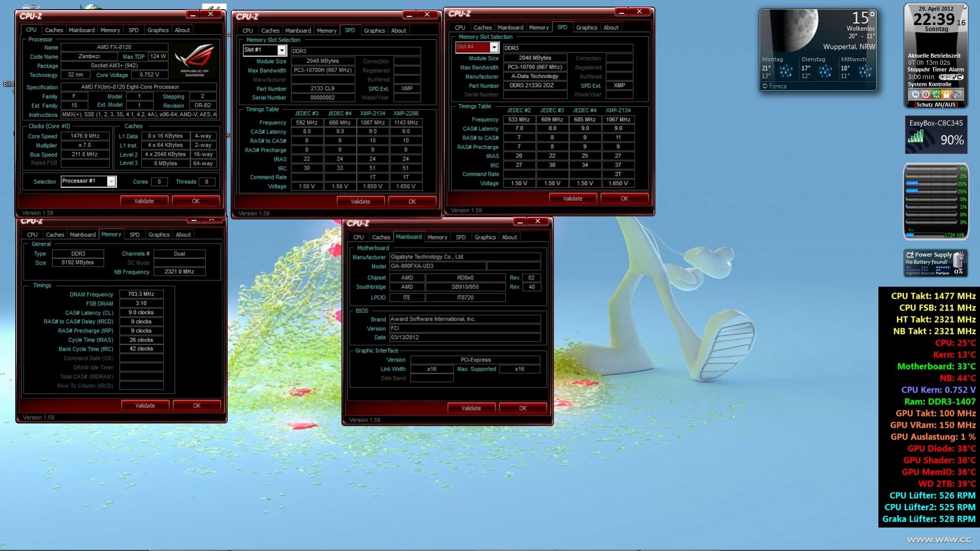The height and width of the screenshot is (551, 980).
Task: Click the EasyBox-C8C345 network name
Action: pyautogui.click(x=936, y=123)
